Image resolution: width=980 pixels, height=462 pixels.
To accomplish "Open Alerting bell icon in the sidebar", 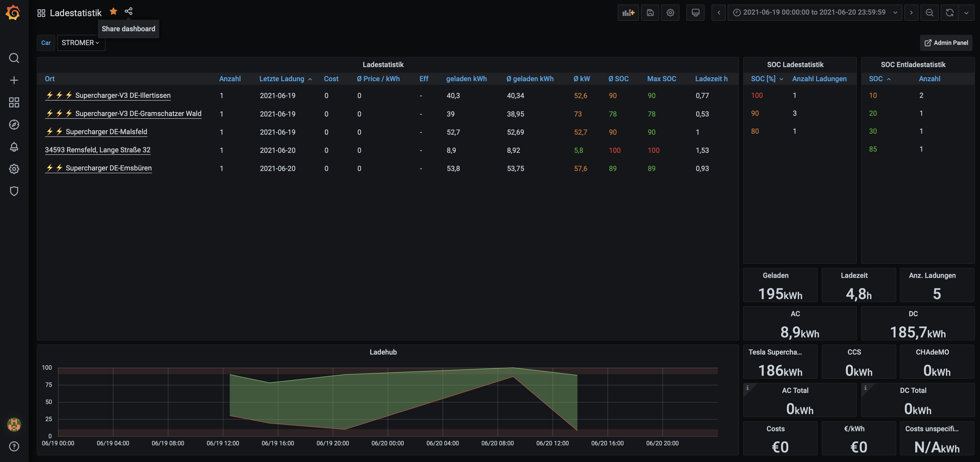I will click(x=14, y=147).
